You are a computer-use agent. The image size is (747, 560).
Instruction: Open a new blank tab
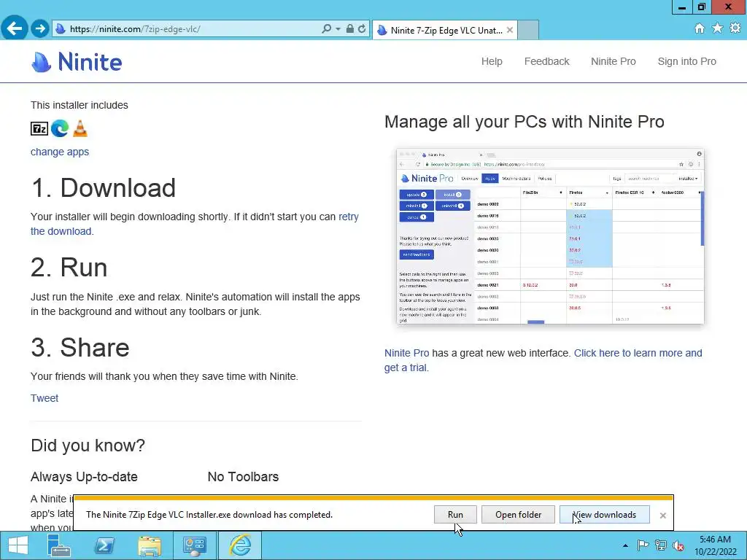(528, 30)
